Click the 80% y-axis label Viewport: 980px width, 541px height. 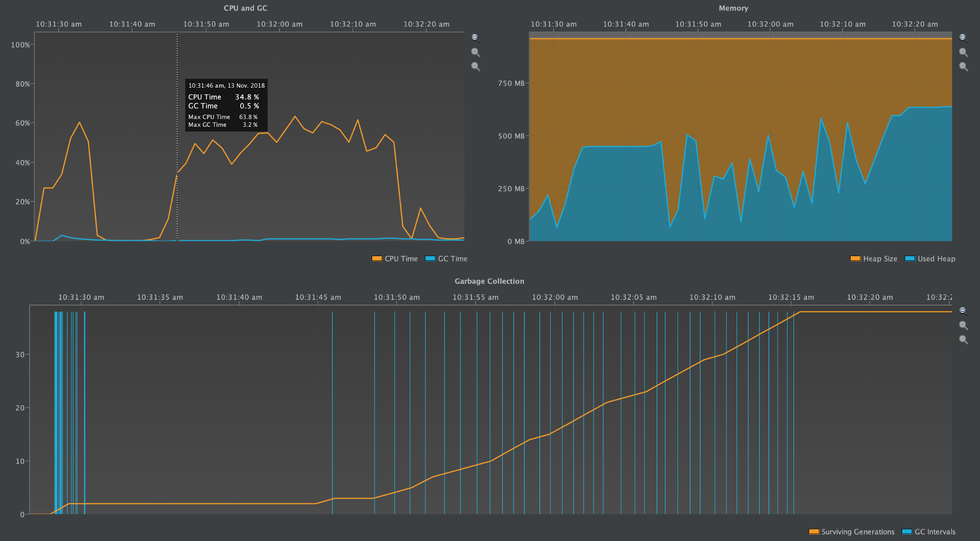[23, 84]
